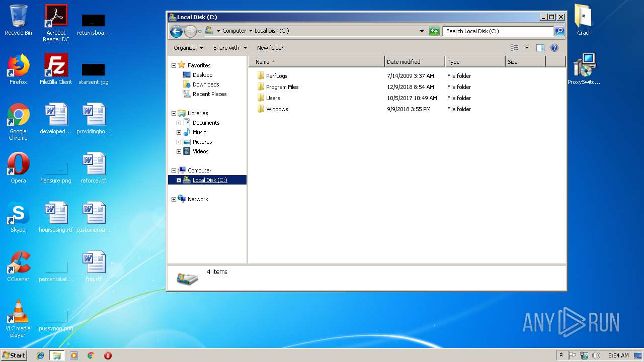
Task: Open the Recycle Bin desktop icon
Action: 18,20
